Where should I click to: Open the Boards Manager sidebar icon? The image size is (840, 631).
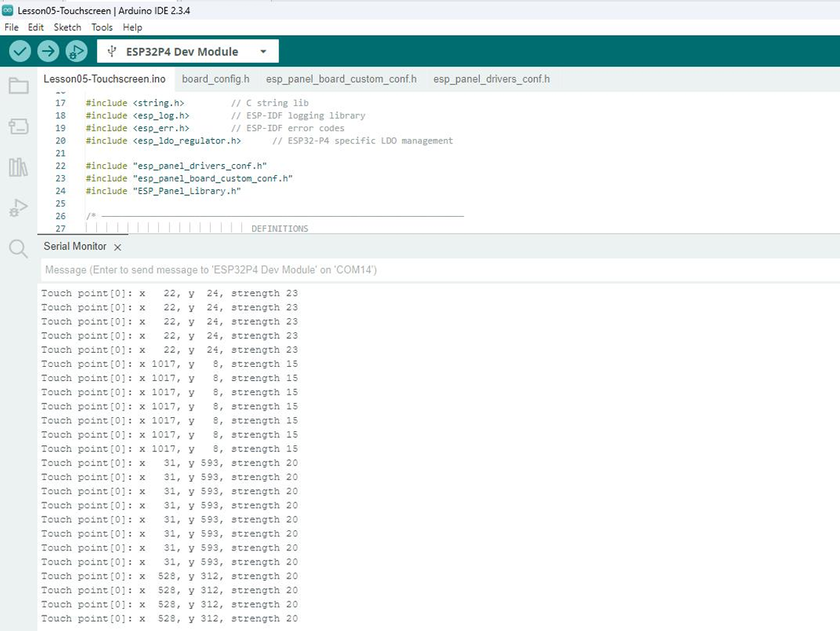click(x=18, y=126)
